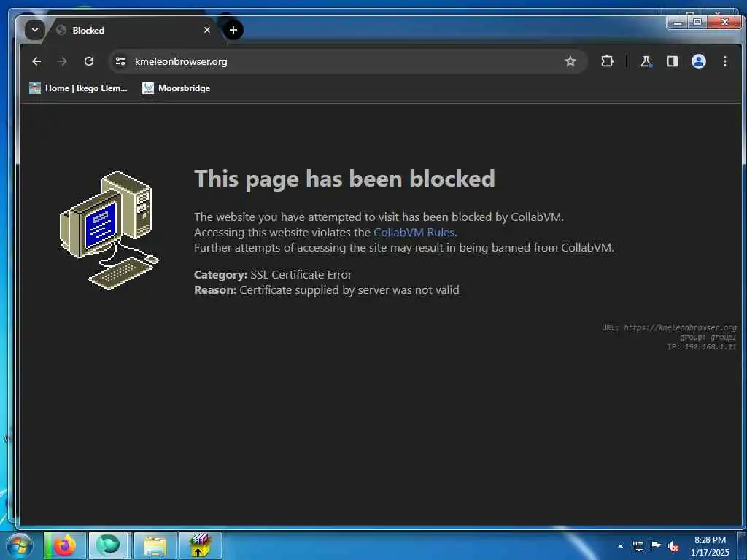Open Windows Explorer folder on taskbar
Image resolution: width=747 pixels, height=560 pixels.
[x=155, y=545]
